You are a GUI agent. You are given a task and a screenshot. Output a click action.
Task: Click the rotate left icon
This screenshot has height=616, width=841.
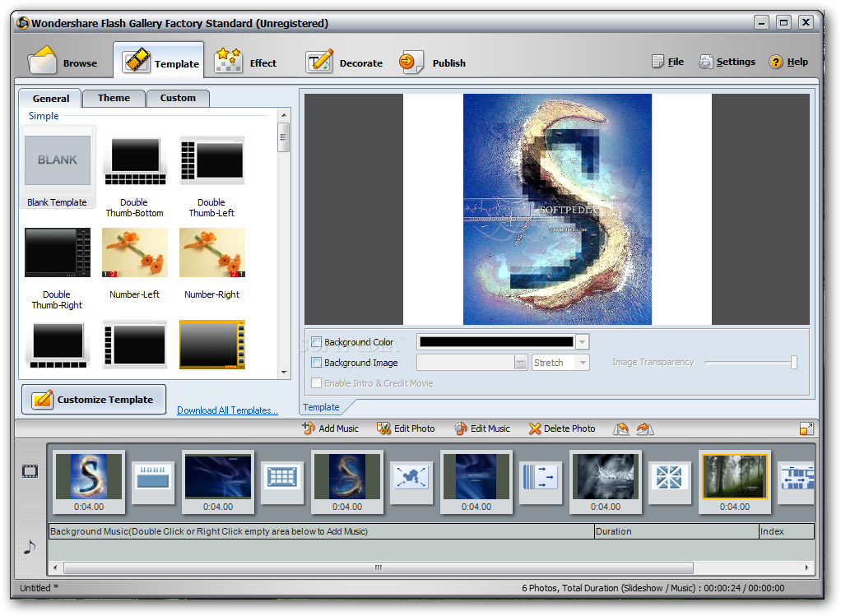pos(621,428)
